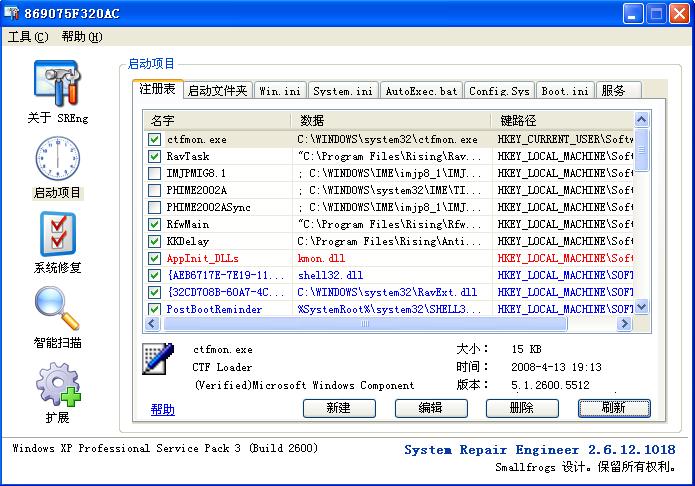Click the horizontal scroll-right arrow
Viewport: 695px width, 486px height.
[x=624, y=323]
